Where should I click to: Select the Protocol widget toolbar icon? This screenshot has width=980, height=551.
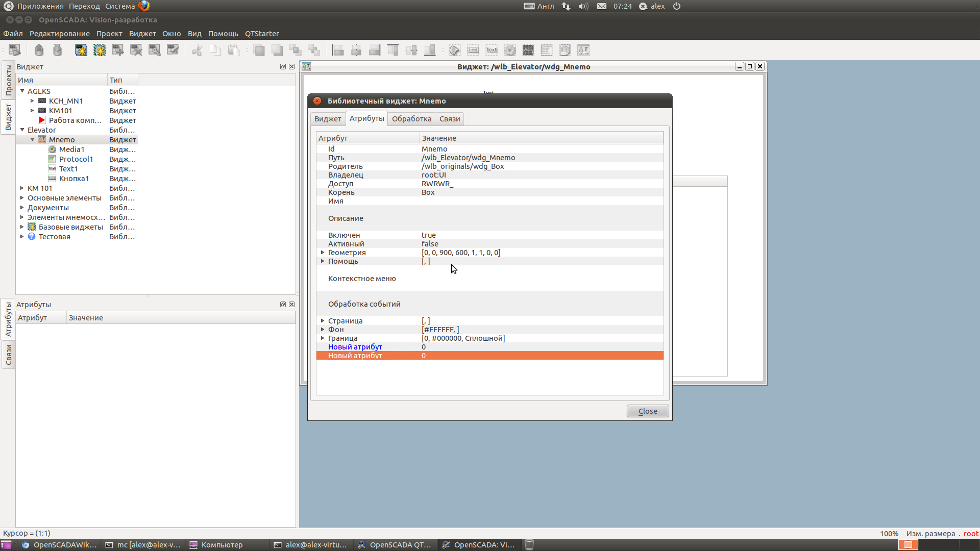pos(547,50)
